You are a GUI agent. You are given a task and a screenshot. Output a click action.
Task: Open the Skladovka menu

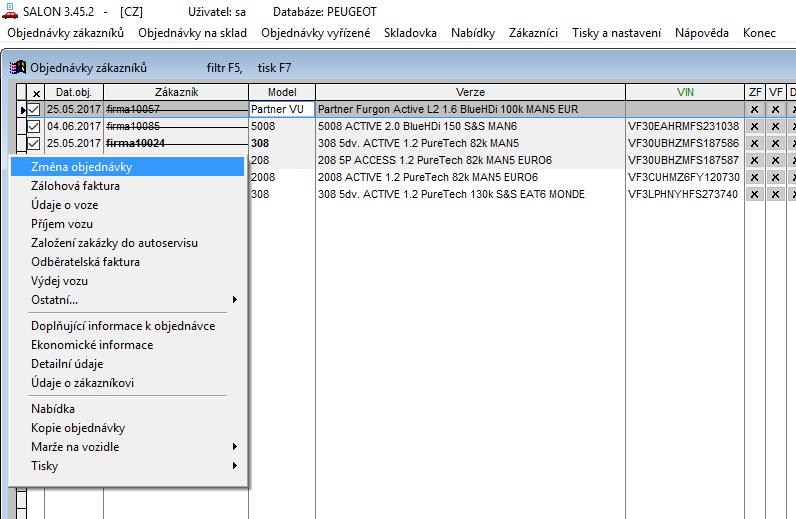410,33
